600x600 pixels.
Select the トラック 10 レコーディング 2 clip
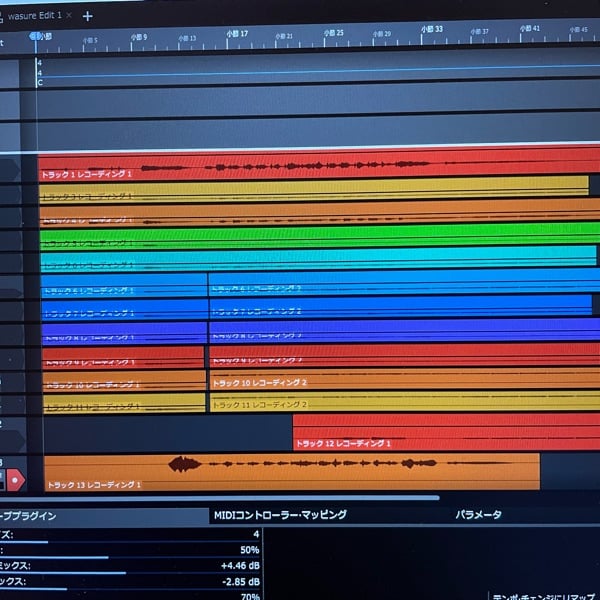click(x=400, y=380)
